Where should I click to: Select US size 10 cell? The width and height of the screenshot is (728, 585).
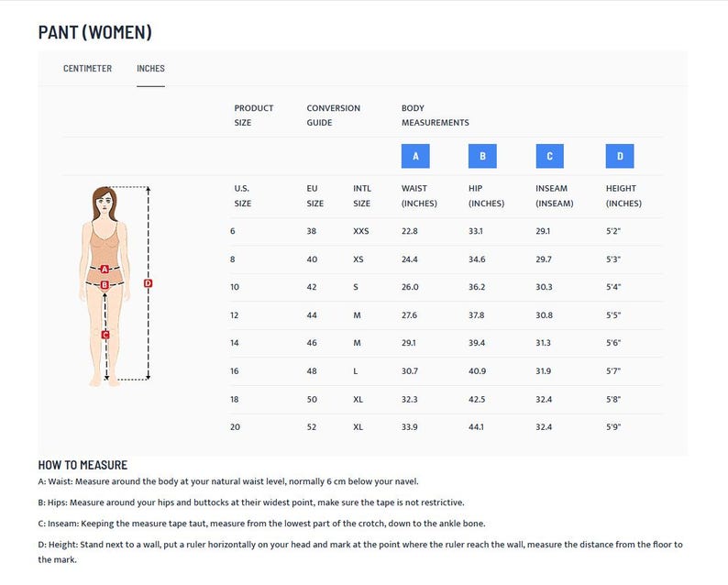click(235, 287)
